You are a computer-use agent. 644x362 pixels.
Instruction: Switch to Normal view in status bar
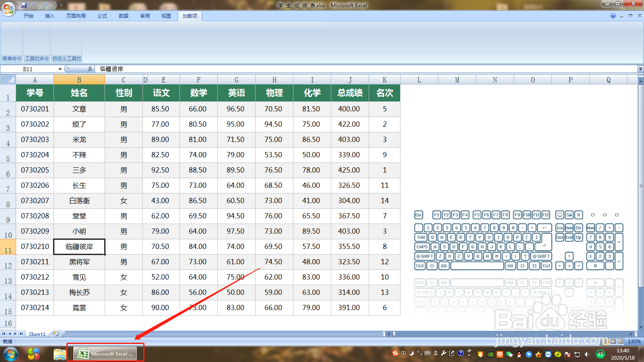coord(606,341)
